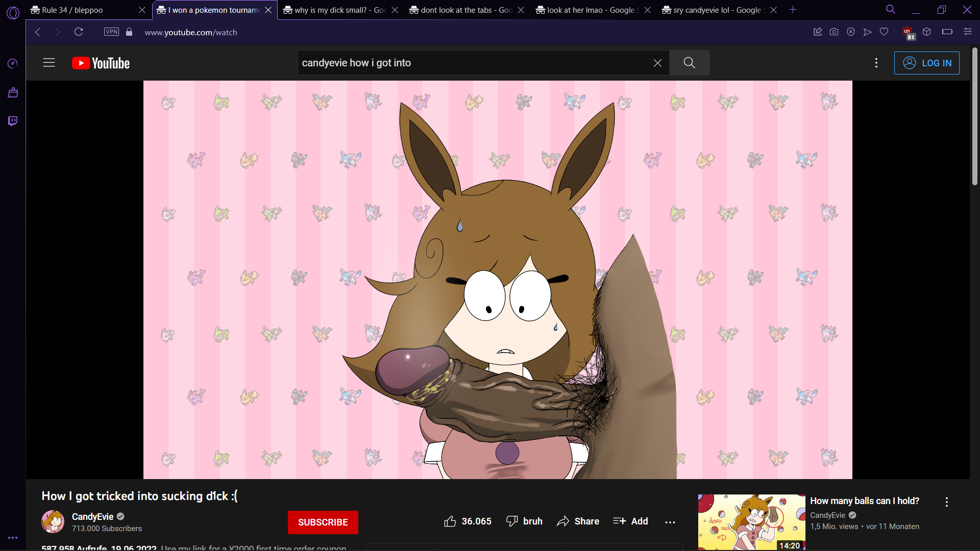
Task: Click the YouTube search magnifier button
Action: pyautogui.click(x=690, y=63)
